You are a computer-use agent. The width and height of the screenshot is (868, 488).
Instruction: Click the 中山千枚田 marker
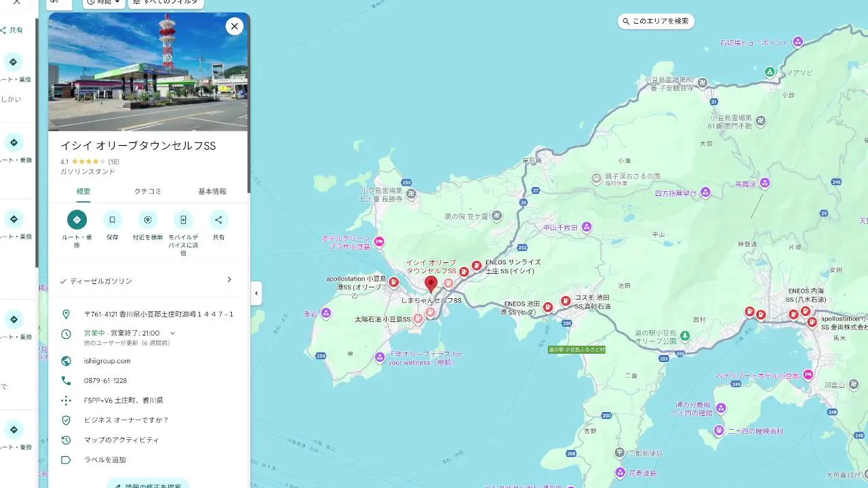point(587,227)
